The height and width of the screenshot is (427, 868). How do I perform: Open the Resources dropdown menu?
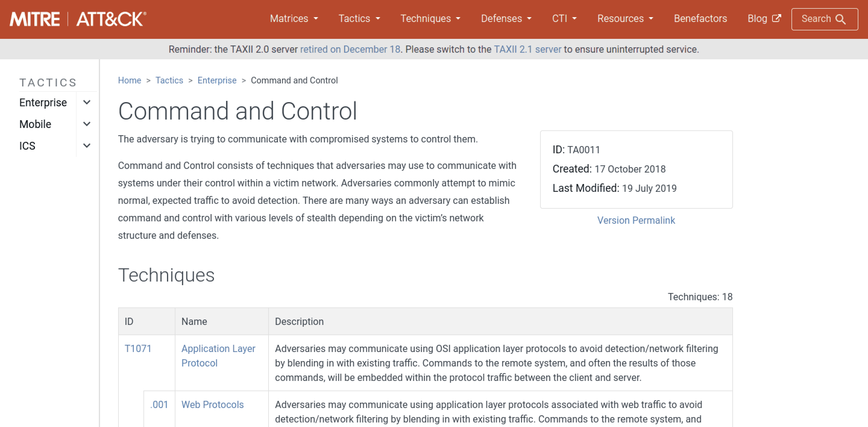click(x=625, y=19)
